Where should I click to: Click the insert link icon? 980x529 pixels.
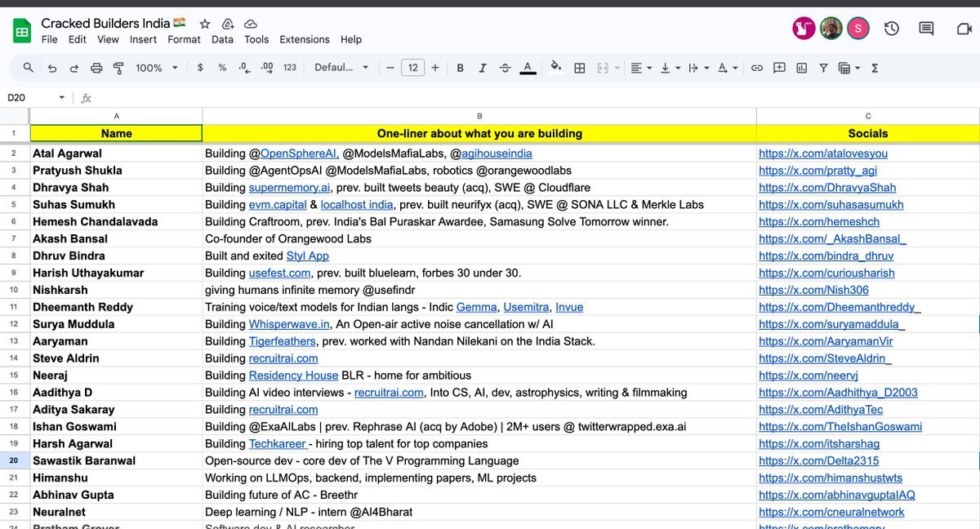point(757,68)
